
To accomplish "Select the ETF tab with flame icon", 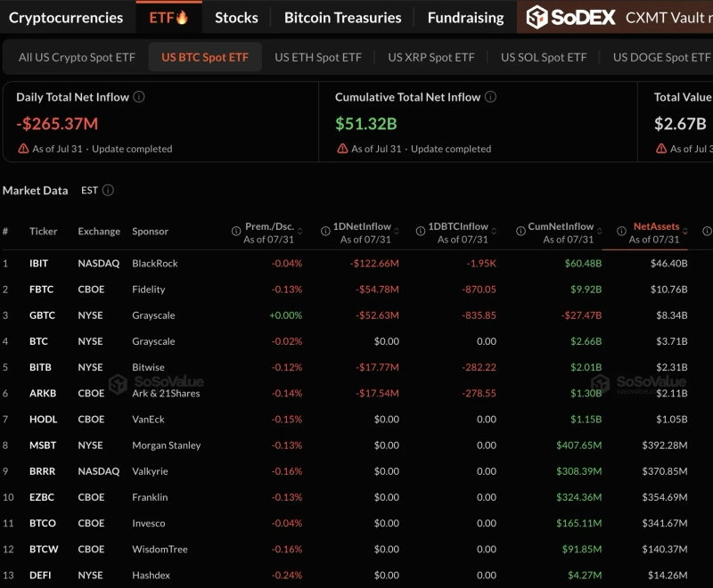I will 168,18.
